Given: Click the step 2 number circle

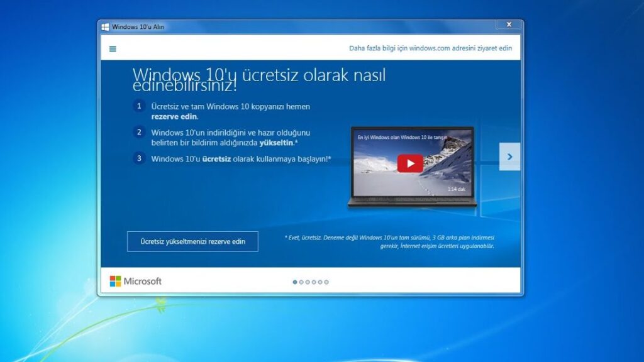Looking at the screenshot, I should coord(139,132).
